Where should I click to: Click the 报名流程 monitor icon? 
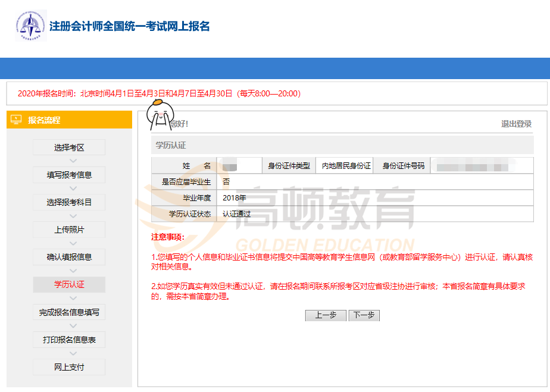[x=16, y=120]
